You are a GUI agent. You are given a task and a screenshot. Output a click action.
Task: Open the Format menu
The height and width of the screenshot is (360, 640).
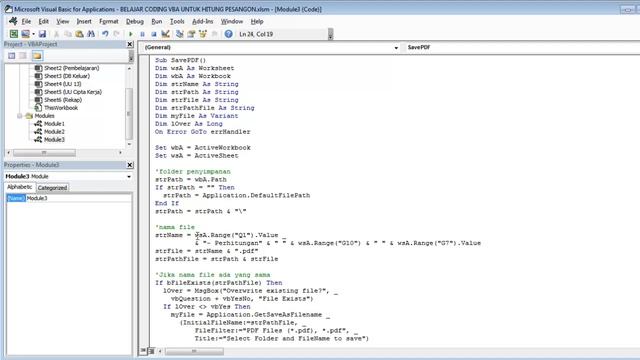109,21
